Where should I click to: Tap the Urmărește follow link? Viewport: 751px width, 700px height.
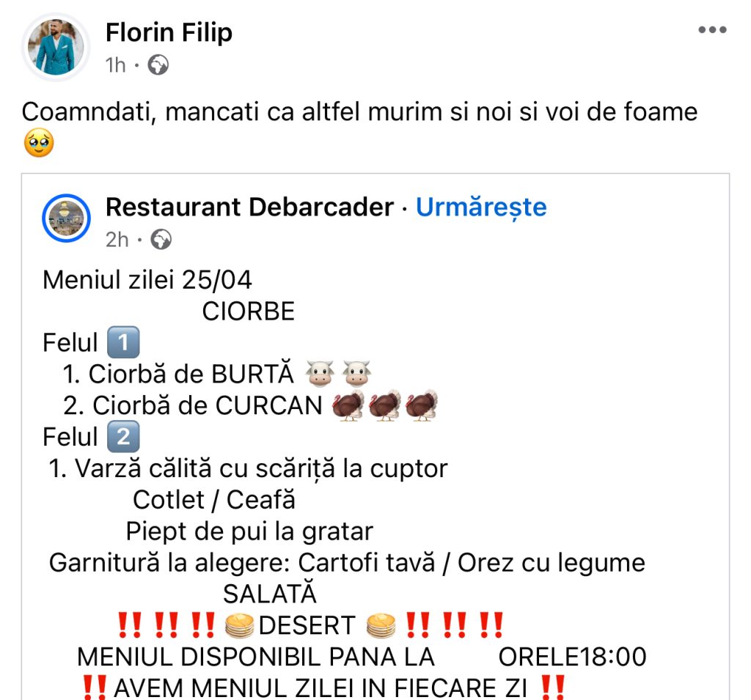point(481,207)
